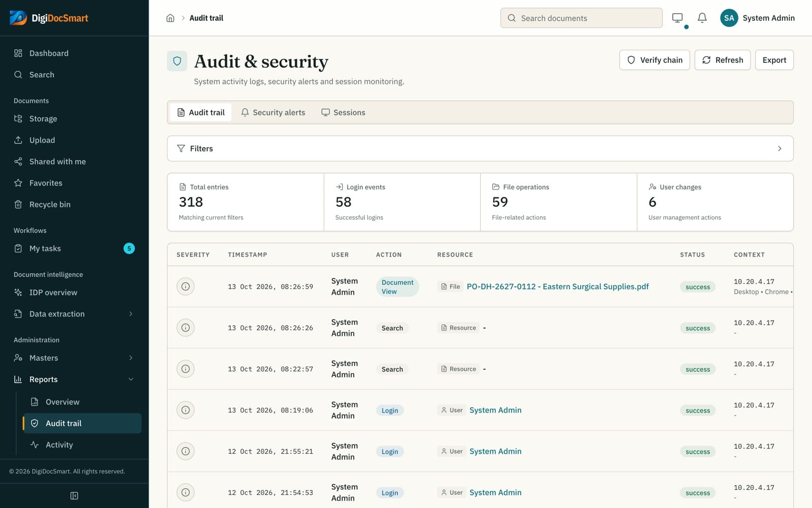Open System Admin user link in 21:54:53 row
The width and height of the screenshot is (812, 508).
pyautogui.click(x=495, y=492)
